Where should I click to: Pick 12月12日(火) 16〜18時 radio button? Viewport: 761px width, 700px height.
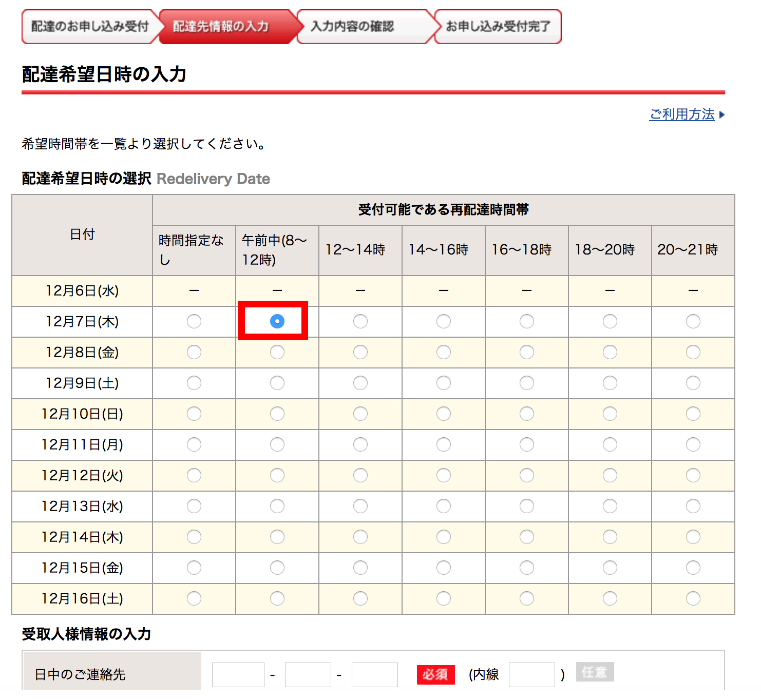click(x=527, y=475)
